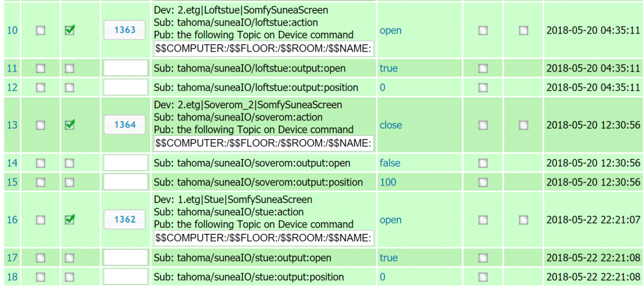Viewport: 644px width, 288px height.
Task: Tick the leftmost checkbox in row 14
Action: 41,163
